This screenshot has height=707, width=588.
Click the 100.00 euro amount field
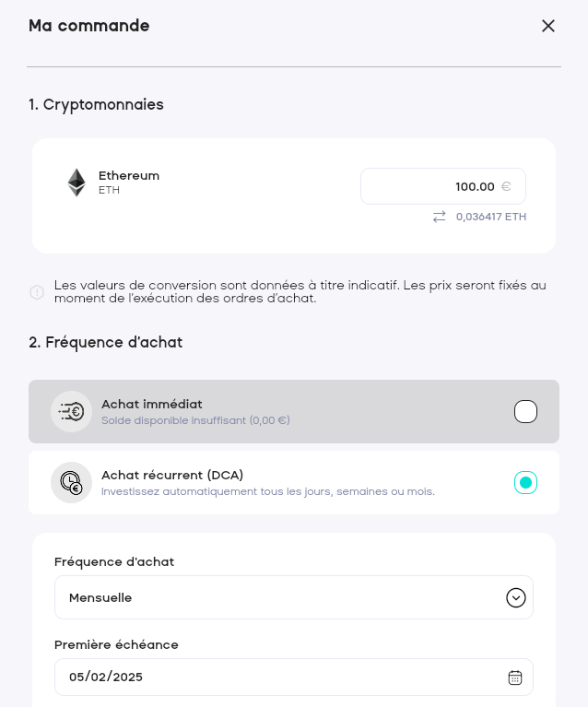tap(442, 186)
